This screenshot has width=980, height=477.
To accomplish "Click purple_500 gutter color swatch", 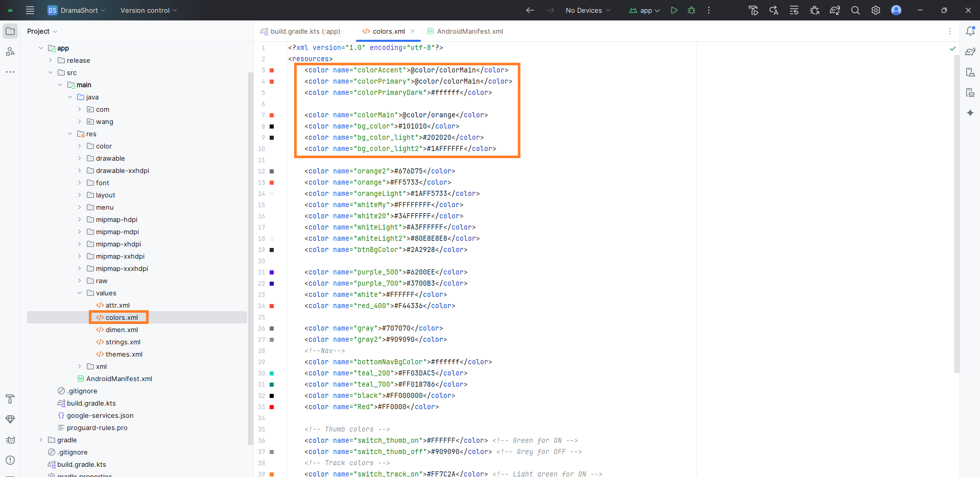I will tap(272, 272).
